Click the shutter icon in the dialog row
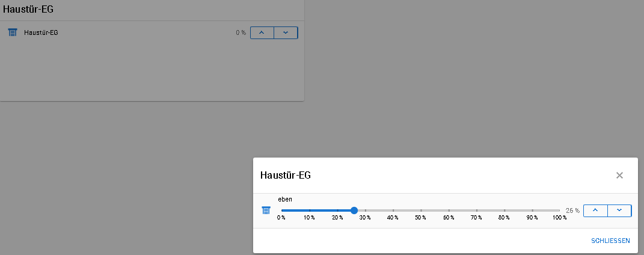Image resolution: width=644 pixels, height=255 pixels. (x=266, y=210)
